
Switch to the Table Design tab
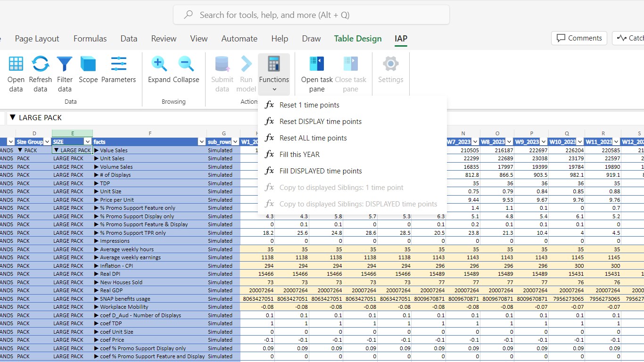point(358,39)
